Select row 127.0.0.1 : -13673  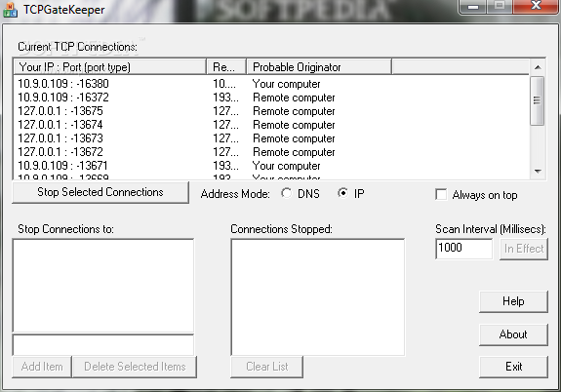271,138
